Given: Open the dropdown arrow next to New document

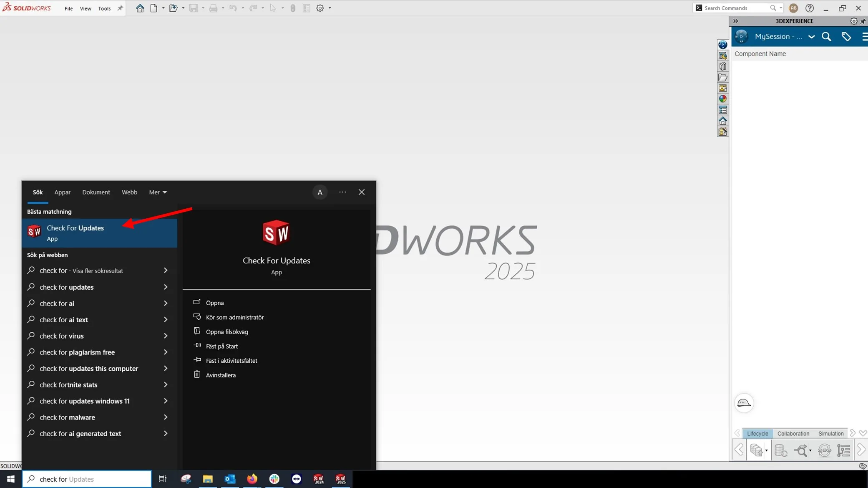Looking at the screenshot, I should coord(163,8).
